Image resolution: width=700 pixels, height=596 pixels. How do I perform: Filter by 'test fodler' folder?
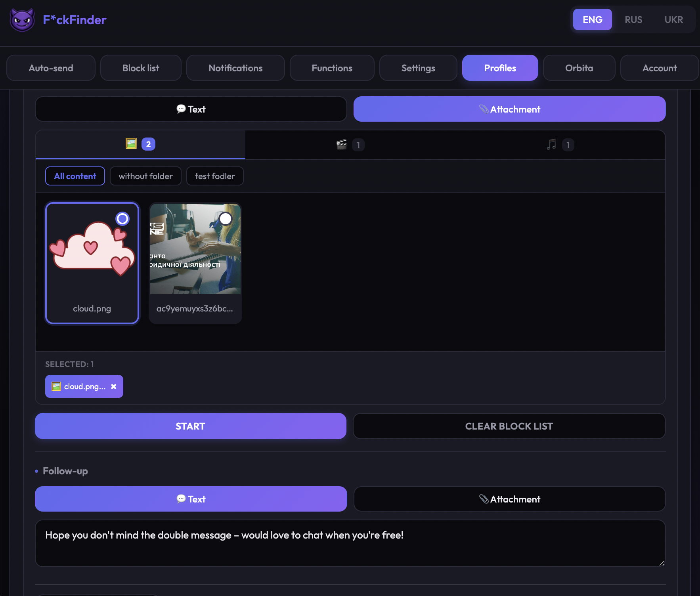[215, 176]
